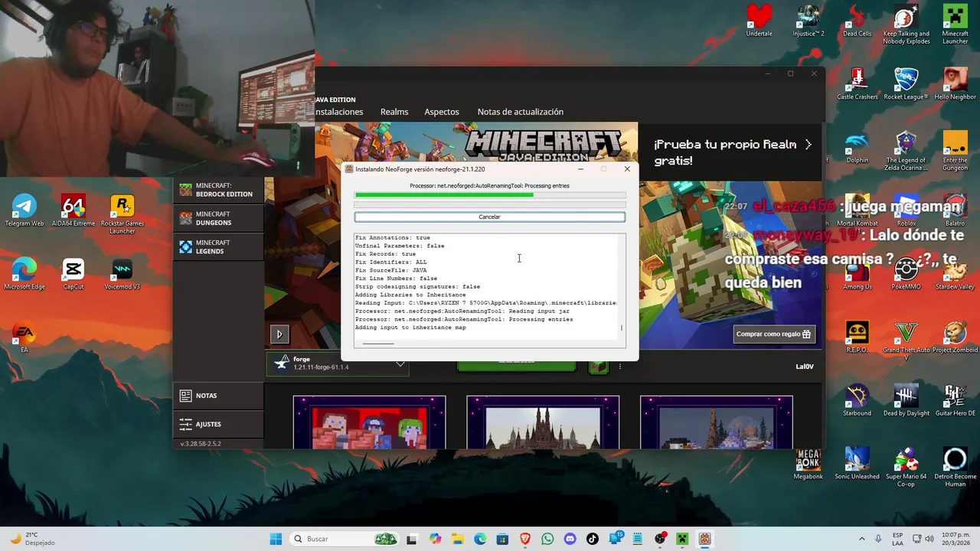
Task: Select Minecraft Dungeons in sidebar
Action: [218, 218]
